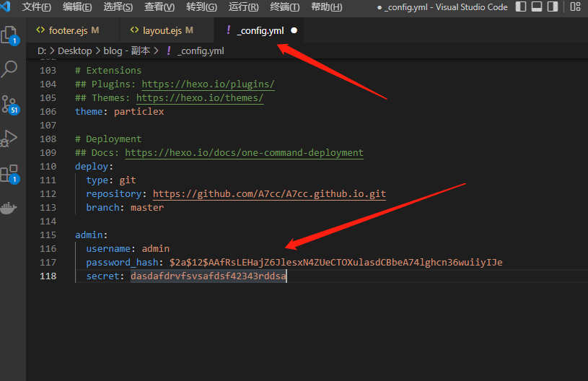Click the unsaved dot on _config.yml tab
Viewport: 588px width, 381px height.
pos(294,30)
